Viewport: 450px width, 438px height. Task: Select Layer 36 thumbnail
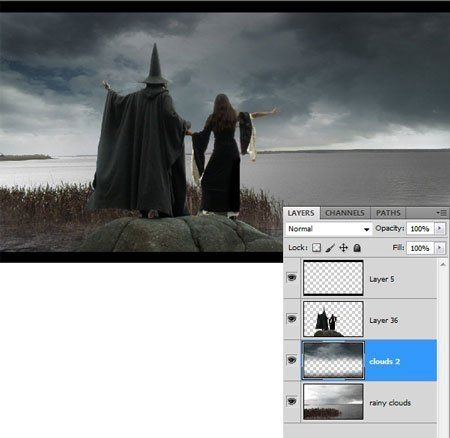[333, 319]
